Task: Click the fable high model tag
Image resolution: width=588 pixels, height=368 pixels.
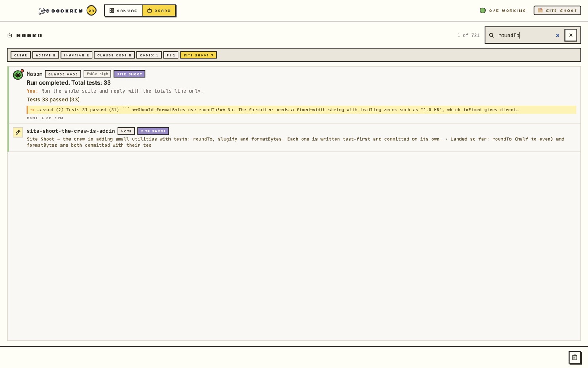Action: pyautogui.click(x=97, y=74)
